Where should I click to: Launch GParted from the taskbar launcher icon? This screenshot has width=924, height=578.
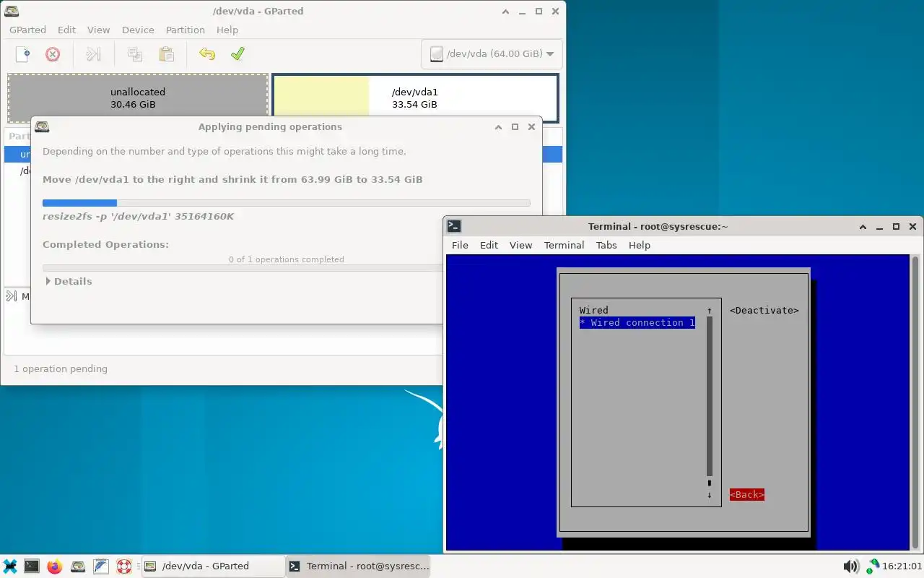(x=78, y=566)
